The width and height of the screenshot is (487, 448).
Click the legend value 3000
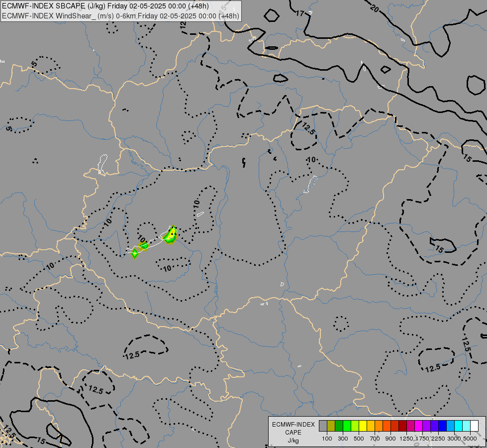coord(454,439)
